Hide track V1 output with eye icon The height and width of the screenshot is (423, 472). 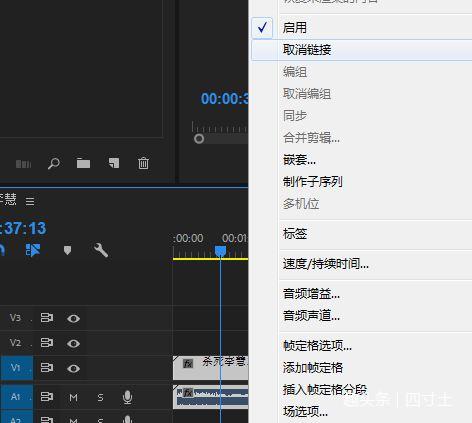click(73, 368)
